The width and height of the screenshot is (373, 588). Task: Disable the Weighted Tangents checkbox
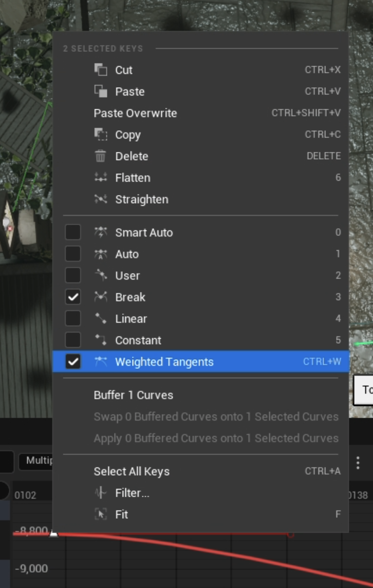pos(73,362)
